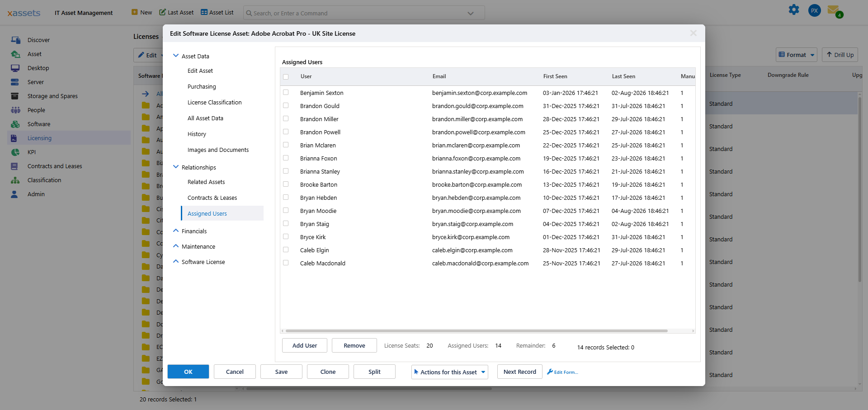Click the Storage and Spares icon
868x410 pixels.
point(15,96)
